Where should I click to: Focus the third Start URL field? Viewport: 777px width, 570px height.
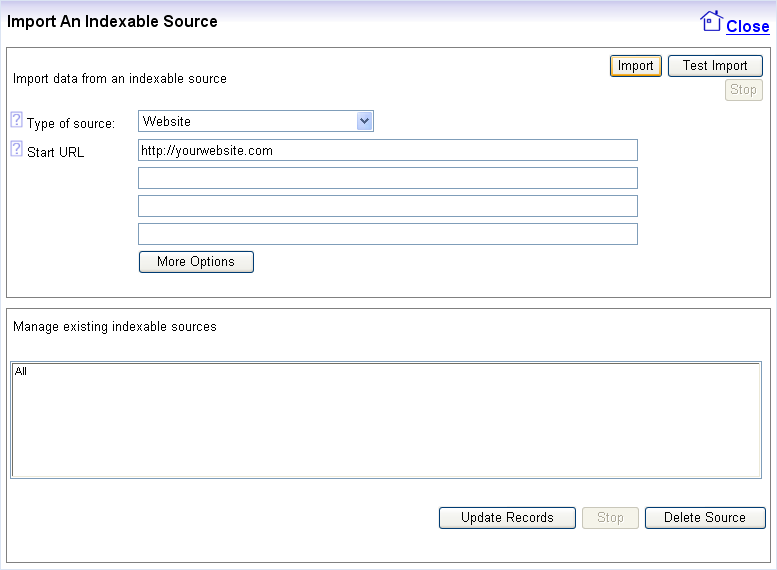click(387, 206)
